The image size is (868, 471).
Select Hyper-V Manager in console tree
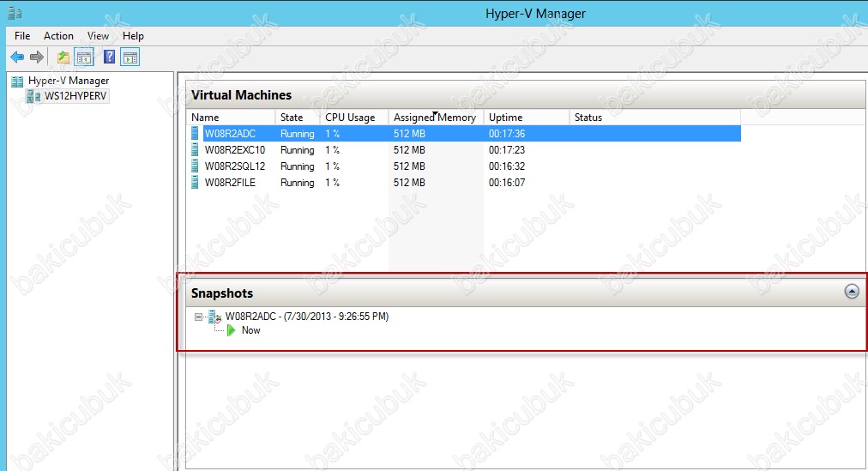[x=69, y=81]
